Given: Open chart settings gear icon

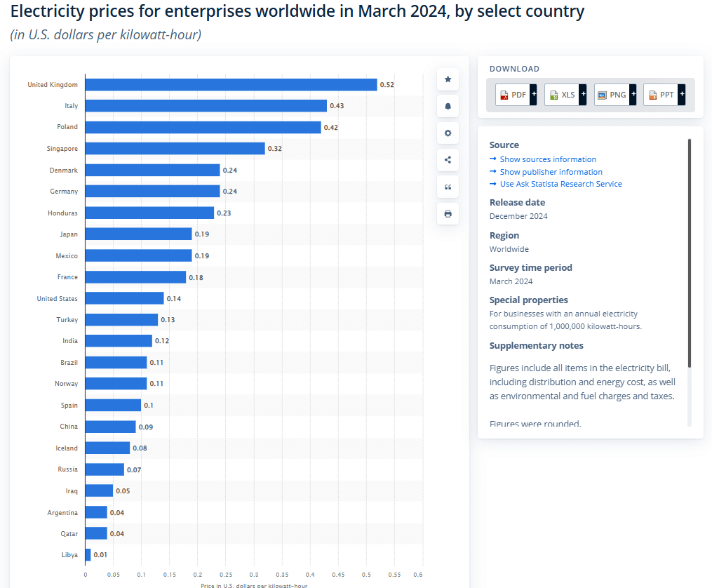Looking at the screenshot, I should coord(448,133).
